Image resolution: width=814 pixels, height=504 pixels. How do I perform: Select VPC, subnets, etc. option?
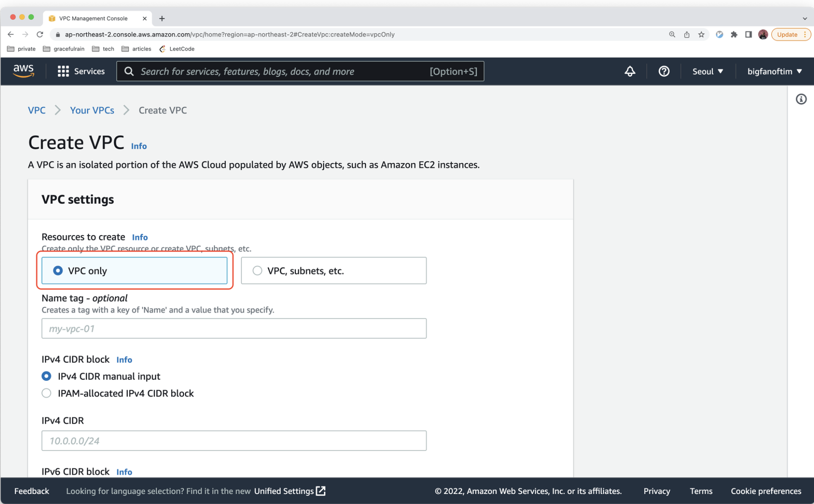point(257,270)
